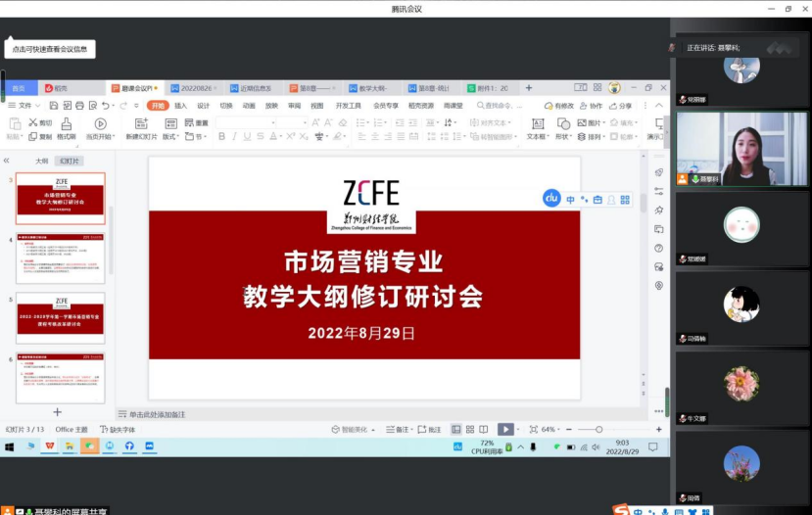The height and width of the screenshot is (515, 812).
Task: Click the Copy (复制) button
Action: coord(40,137)
